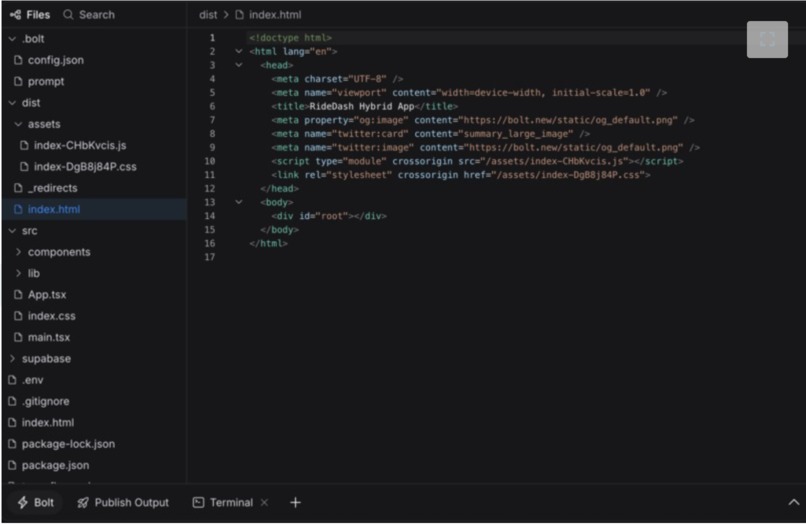The image size is (806, 524).
Task: Click the App.tsx file icon
Action: 18,295
